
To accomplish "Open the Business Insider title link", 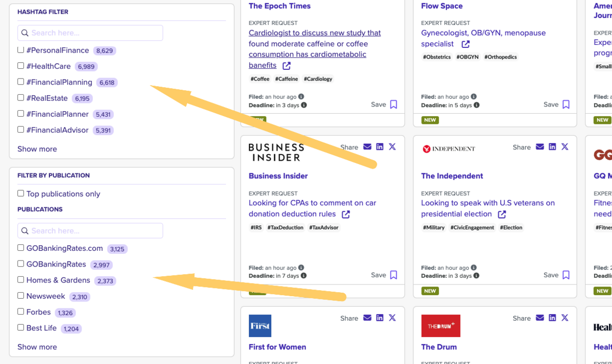I will tap(278, 176).
